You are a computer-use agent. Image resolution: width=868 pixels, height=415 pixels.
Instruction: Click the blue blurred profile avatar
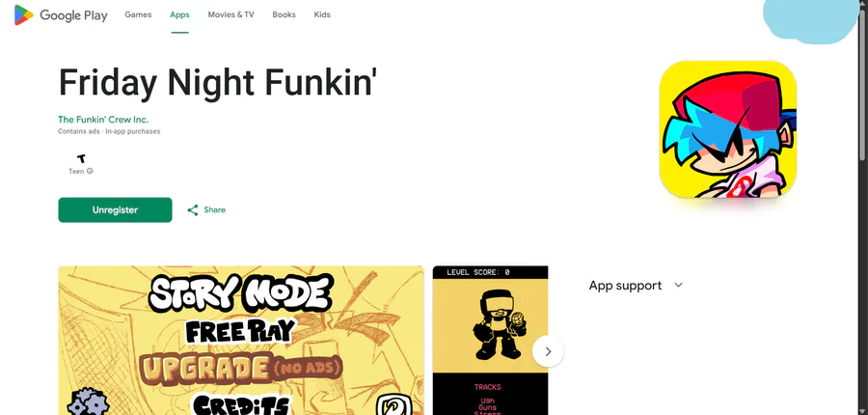coord(811,20)
